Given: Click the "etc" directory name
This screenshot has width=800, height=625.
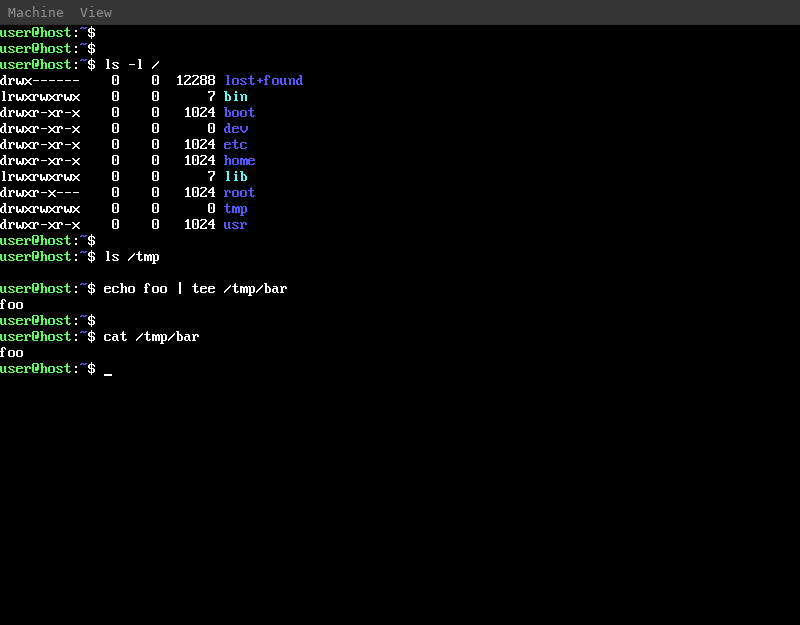Looking at the screenshot, I should pos(235,144).
